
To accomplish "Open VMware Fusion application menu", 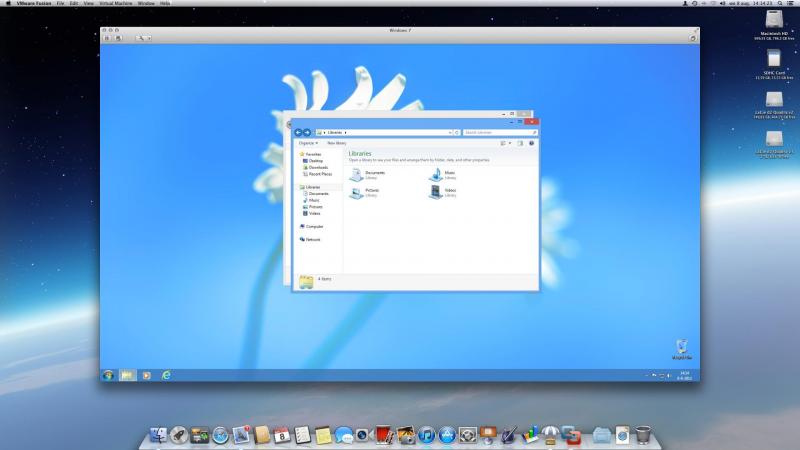I will [x=34, y=3].
